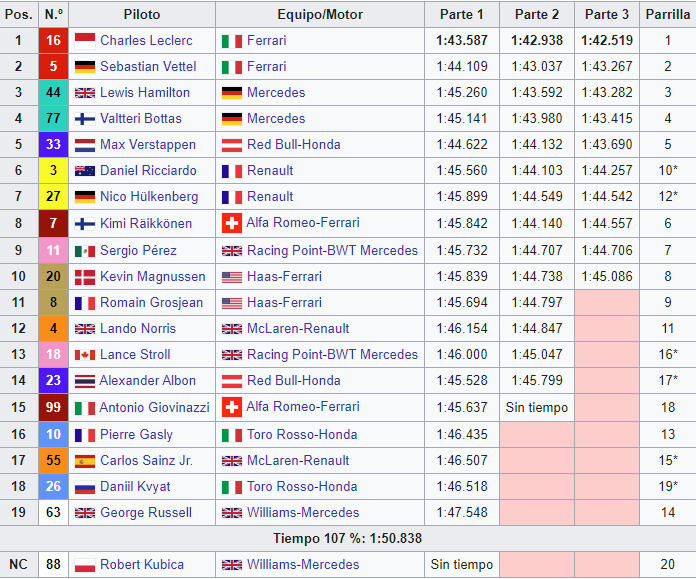Click the Canadian flag beside Lance Stroll

point(85,355)
